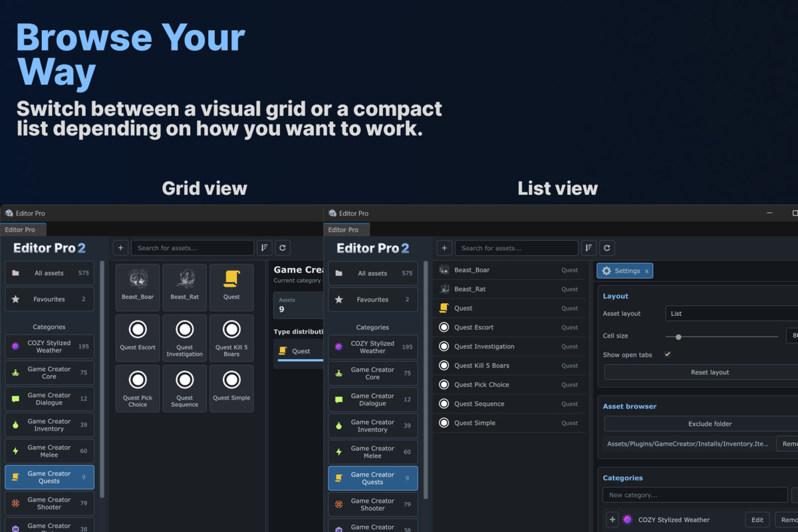Open Favourites in Grid view sidebar
Screen dimensions: 798x532
point(49,299)
